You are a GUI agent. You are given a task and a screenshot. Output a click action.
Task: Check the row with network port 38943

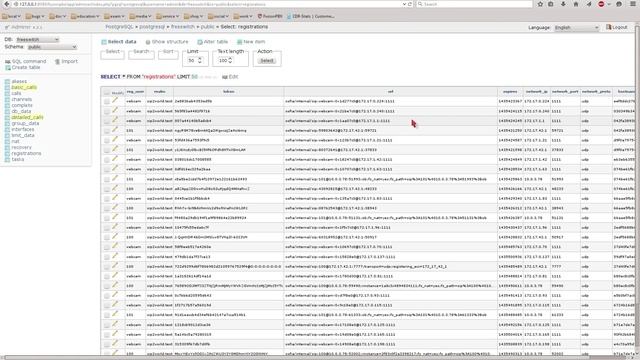(107, 209)
